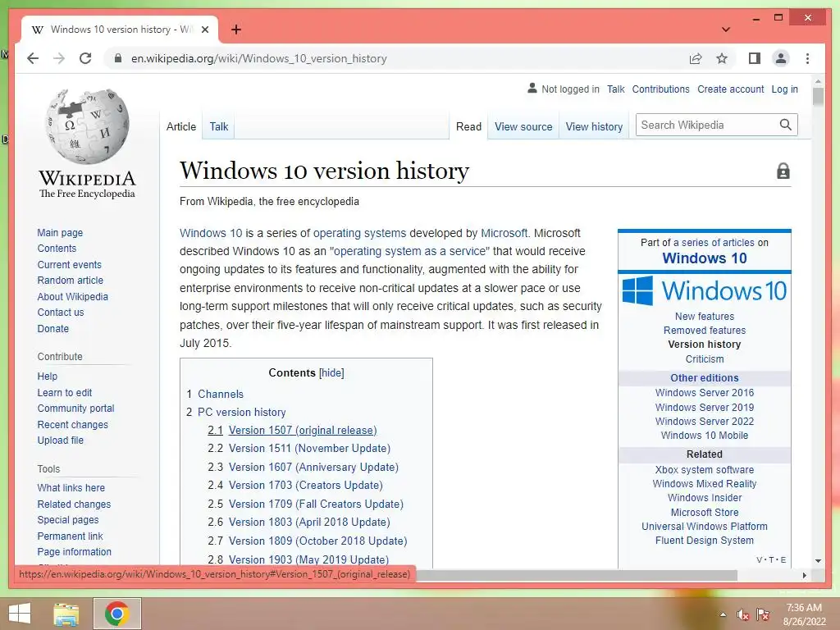Click the Log in link
The height and width of the screenshot is (630, 840).
click(785, 89)
